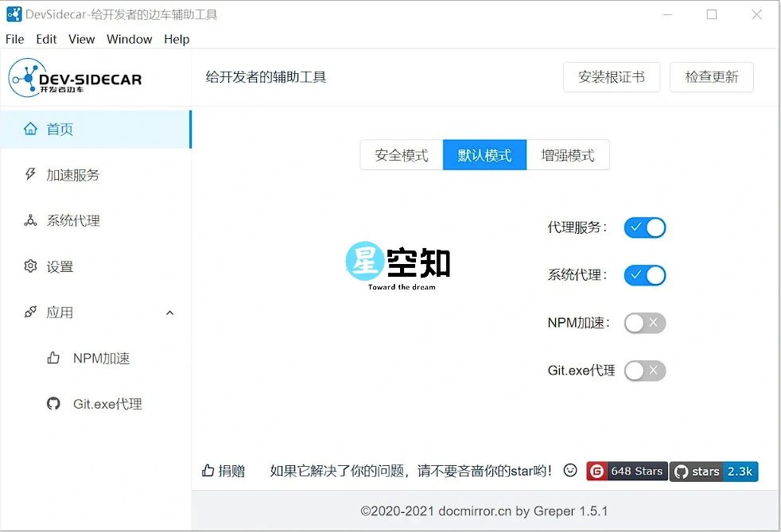The width and height of the screenshot is (781, 532).
Task: Switch to the 安全模式 tab
Action: 401,154
